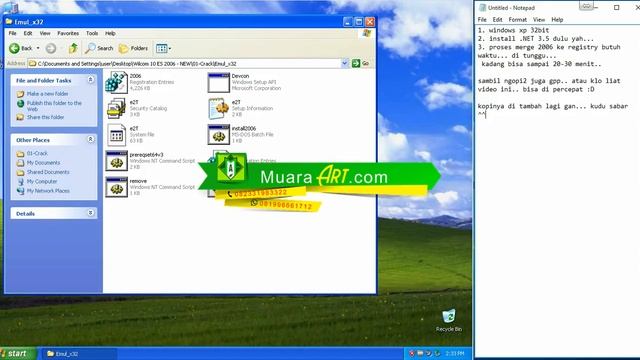The image size is (640, 360).
Task: Maximize the Notepad window
Action: (616, 7)
